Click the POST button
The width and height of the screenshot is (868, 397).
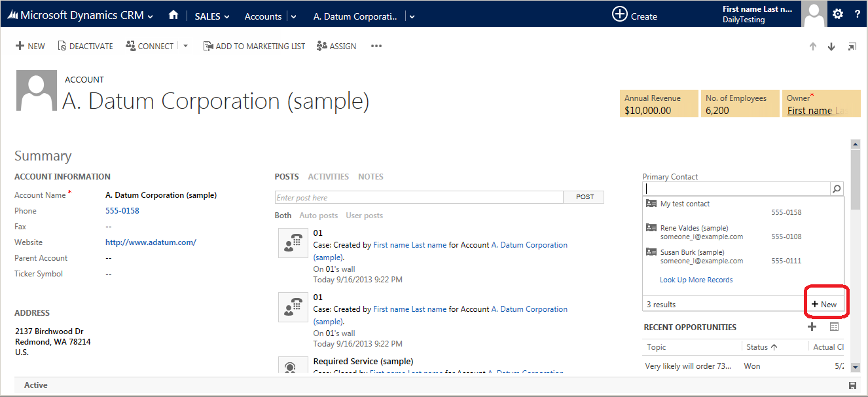click(x=585, y=197)
